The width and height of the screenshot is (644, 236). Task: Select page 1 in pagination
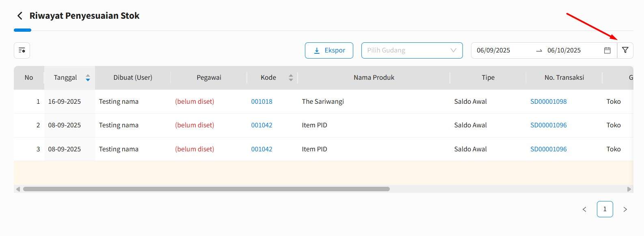(605, 209)
